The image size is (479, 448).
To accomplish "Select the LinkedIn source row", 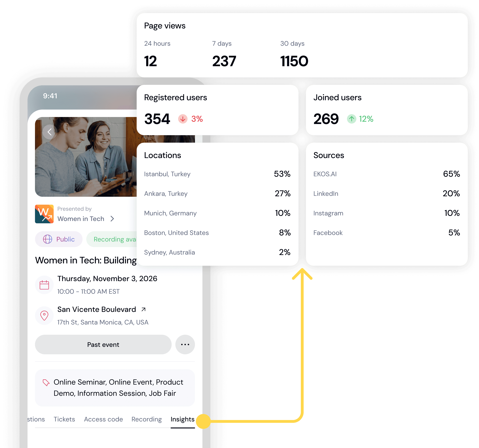I will tap(387, 193).
